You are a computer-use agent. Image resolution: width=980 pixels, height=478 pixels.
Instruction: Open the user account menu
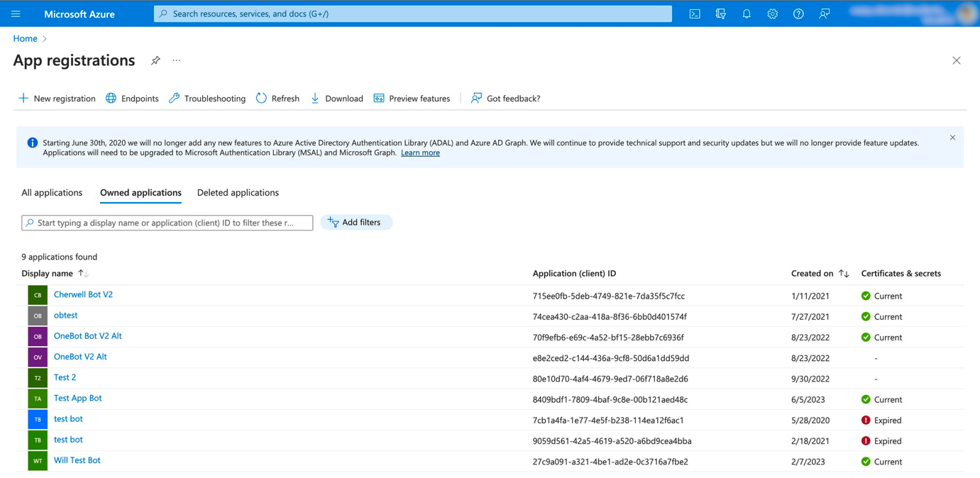(x=913, y=13)
